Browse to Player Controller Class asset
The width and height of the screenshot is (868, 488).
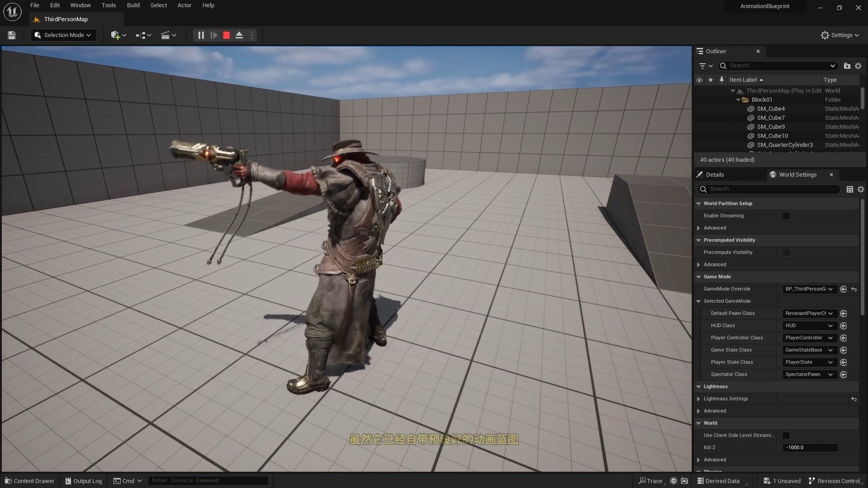click(x=844, y=338)
